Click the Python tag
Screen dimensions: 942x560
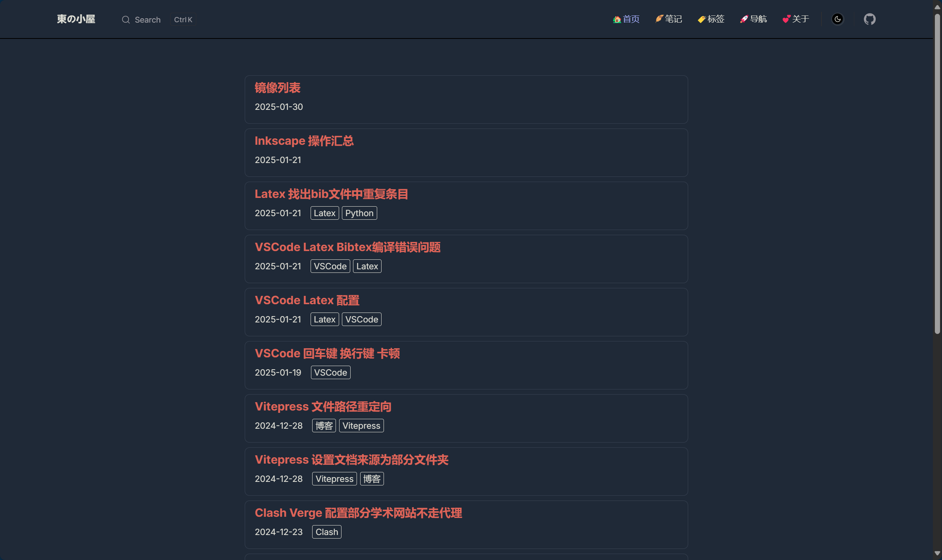(359, 213)
